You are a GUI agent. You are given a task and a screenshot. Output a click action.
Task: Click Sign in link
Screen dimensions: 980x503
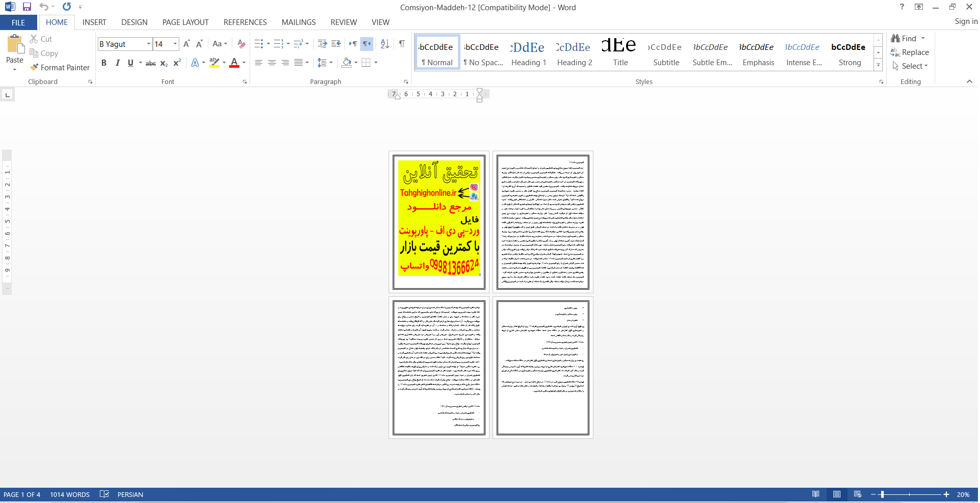pyautogui.click(x=966, y=21)
